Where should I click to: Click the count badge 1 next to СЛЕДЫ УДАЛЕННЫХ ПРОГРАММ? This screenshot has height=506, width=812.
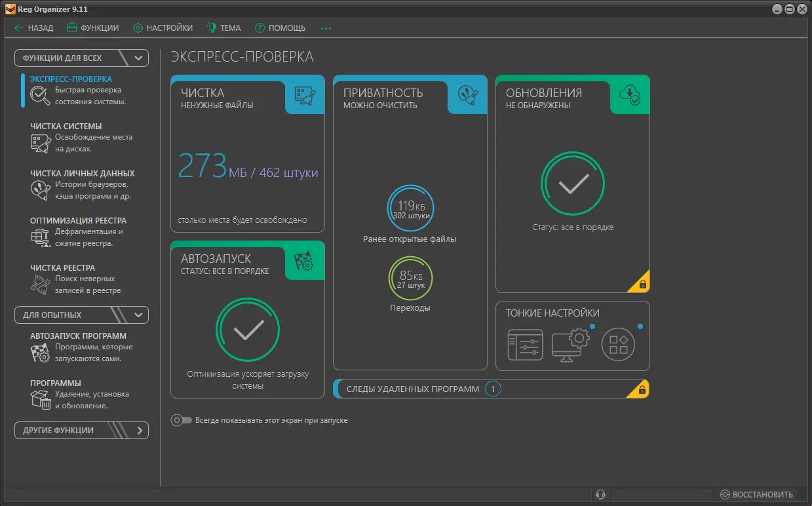(493, 389)
